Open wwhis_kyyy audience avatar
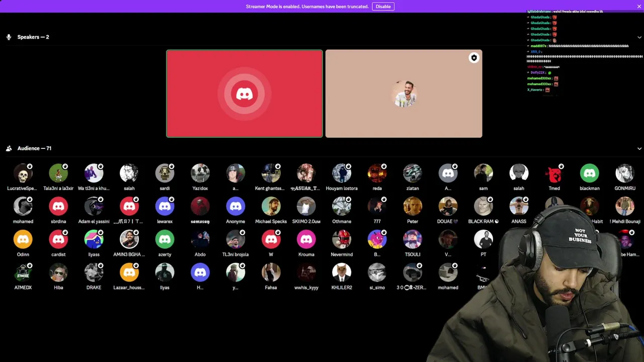This screenshot has height=362, width=644. click(306, 273)
